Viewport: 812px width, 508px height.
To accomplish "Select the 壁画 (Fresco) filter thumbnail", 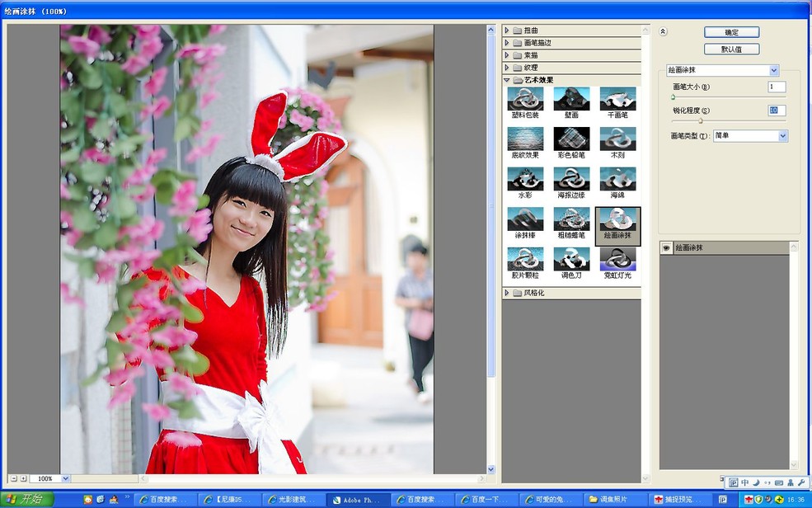I will coord(571,101).
